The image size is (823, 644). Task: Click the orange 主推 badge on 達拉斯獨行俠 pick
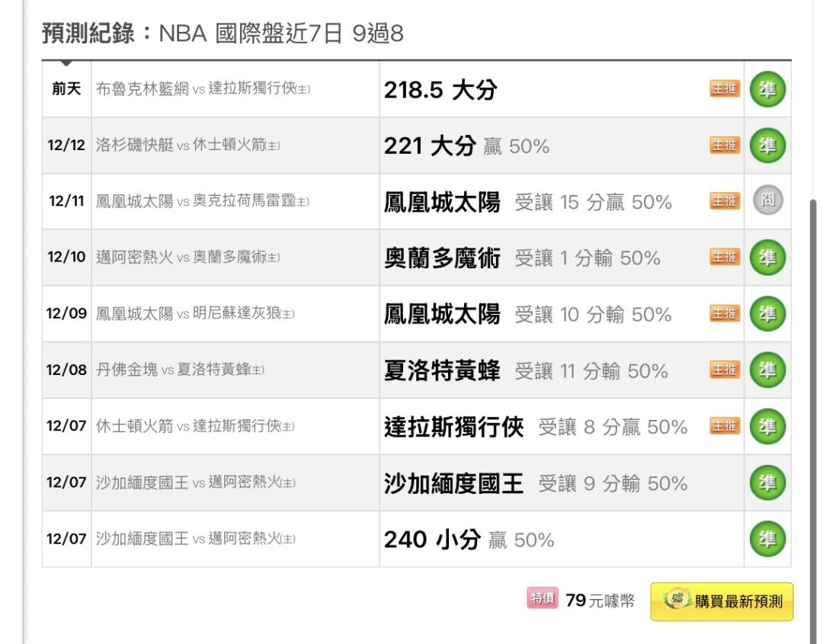[x=725, y=427]
